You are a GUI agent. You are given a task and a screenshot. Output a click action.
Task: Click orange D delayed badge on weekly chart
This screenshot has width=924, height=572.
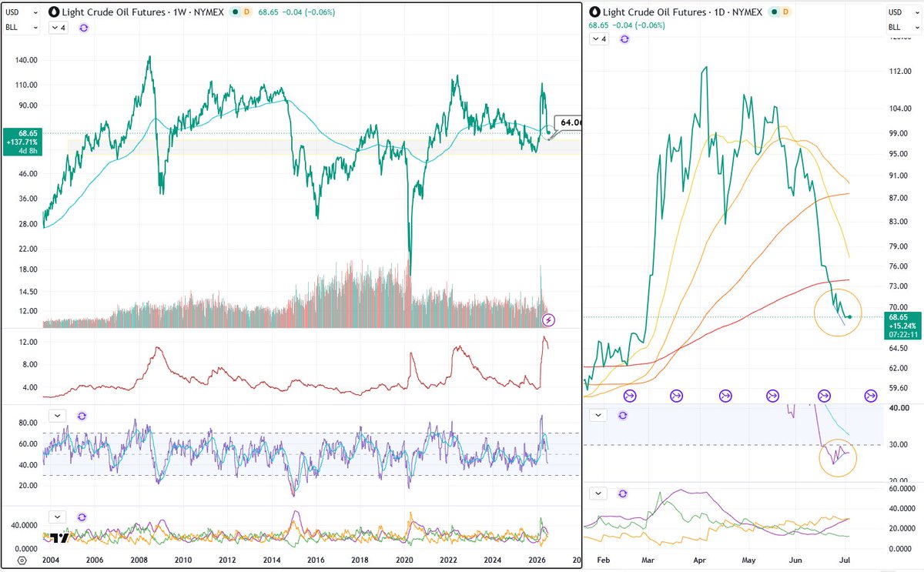246,12
